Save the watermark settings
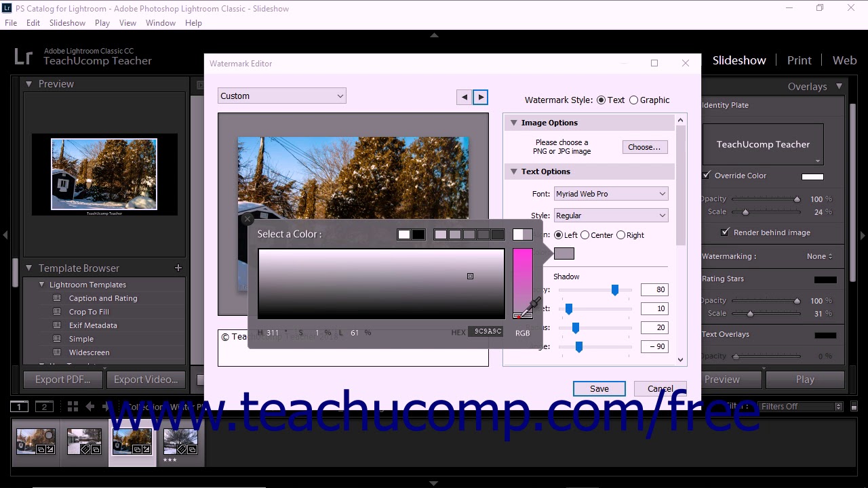868x488 pixels. click(x=599, y=389)
